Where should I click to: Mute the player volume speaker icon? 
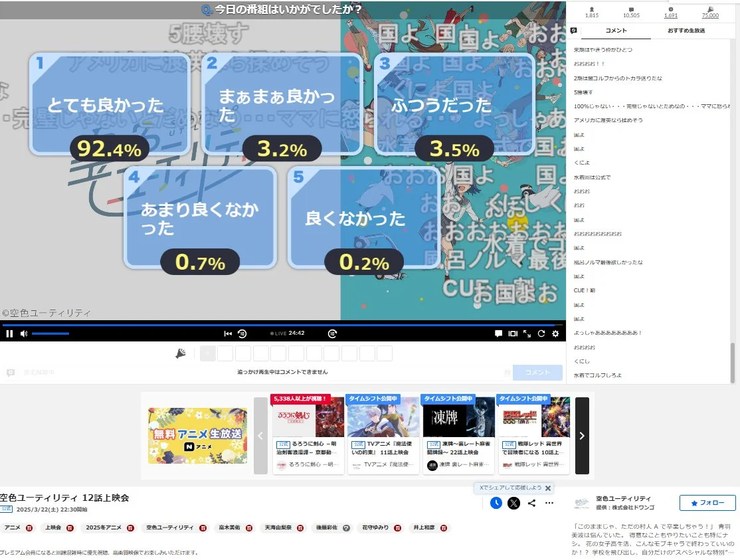coord(24,333)
